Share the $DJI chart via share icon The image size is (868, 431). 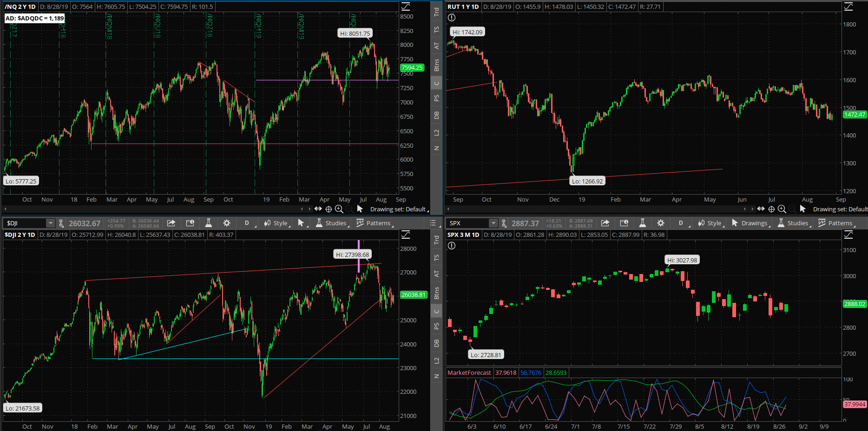[171, 223]
